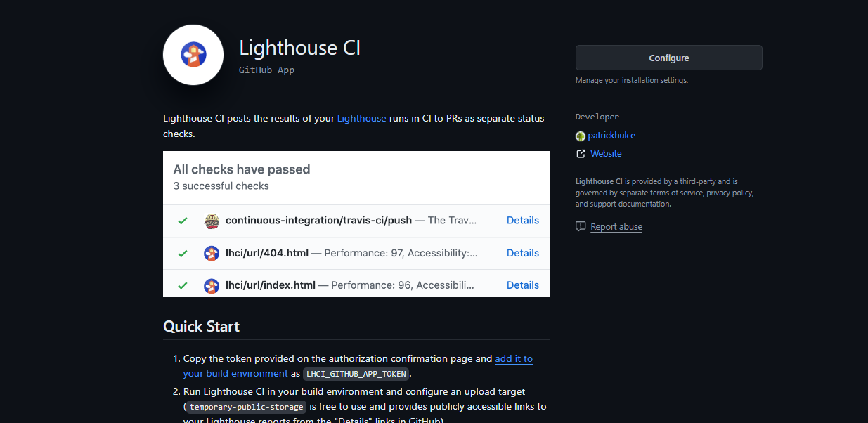Image resolution: width=868 pixels, height=423 pixels.
Task: Click the report icon beside Report abuse
Action: [581, 226]
